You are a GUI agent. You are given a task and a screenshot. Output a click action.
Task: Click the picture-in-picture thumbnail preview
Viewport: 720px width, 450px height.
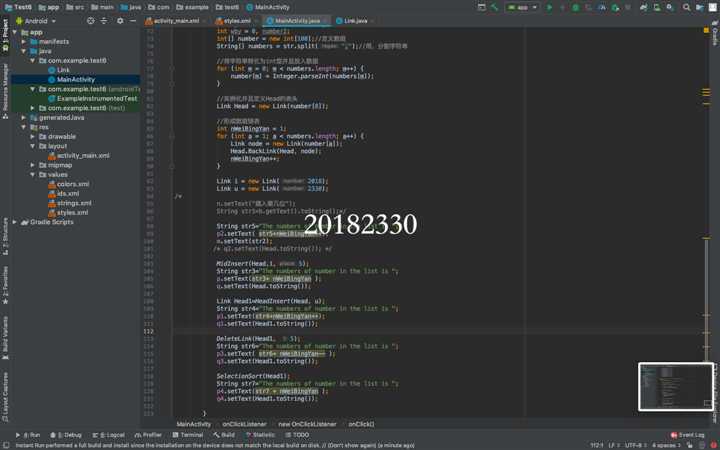(x=675, y=387)
